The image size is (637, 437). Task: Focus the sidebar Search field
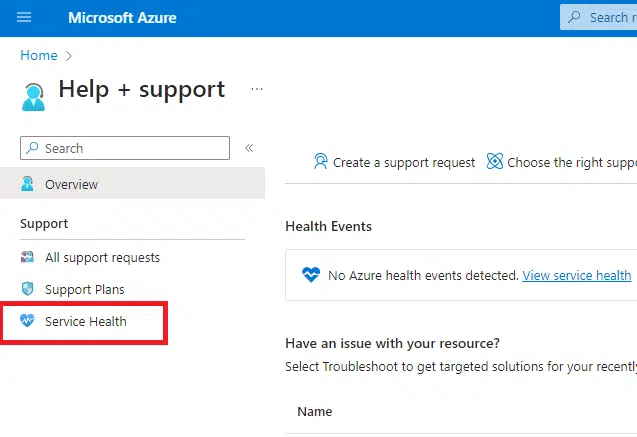[x=125, y=148]
